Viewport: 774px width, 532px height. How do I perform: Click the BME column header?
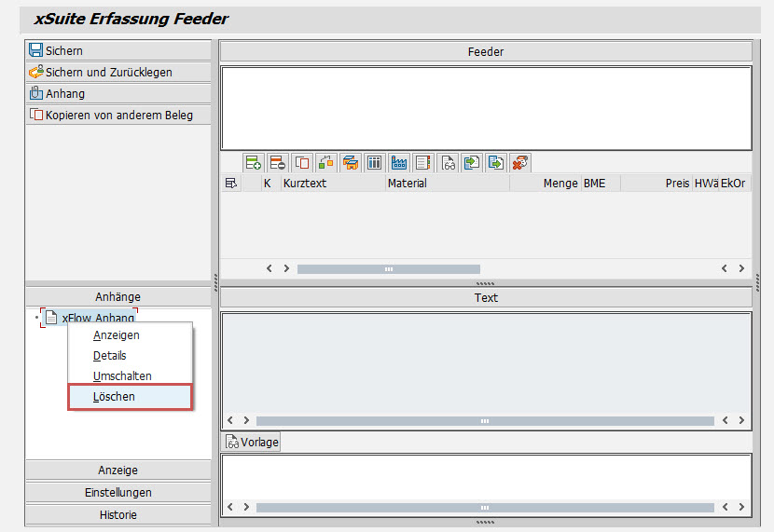[601, 184]
